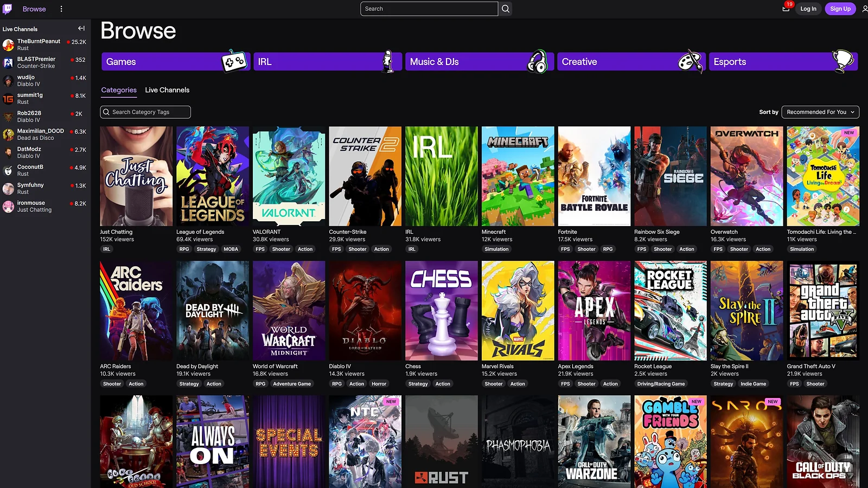Select the Indie Game tag
The height and width of the screenshot is (488, 868).
coord(753,384)
